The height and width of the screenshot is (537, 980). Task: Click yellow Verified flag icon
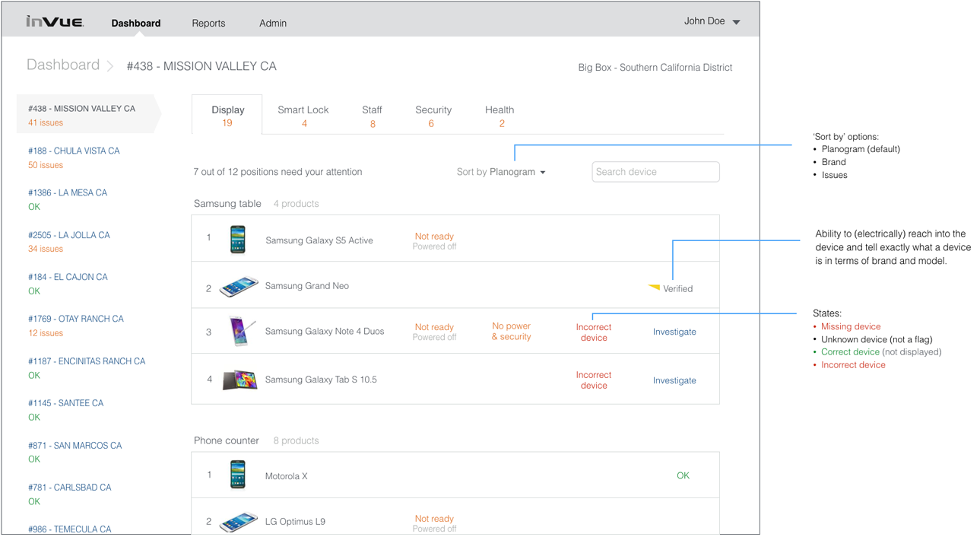(653, 288)
